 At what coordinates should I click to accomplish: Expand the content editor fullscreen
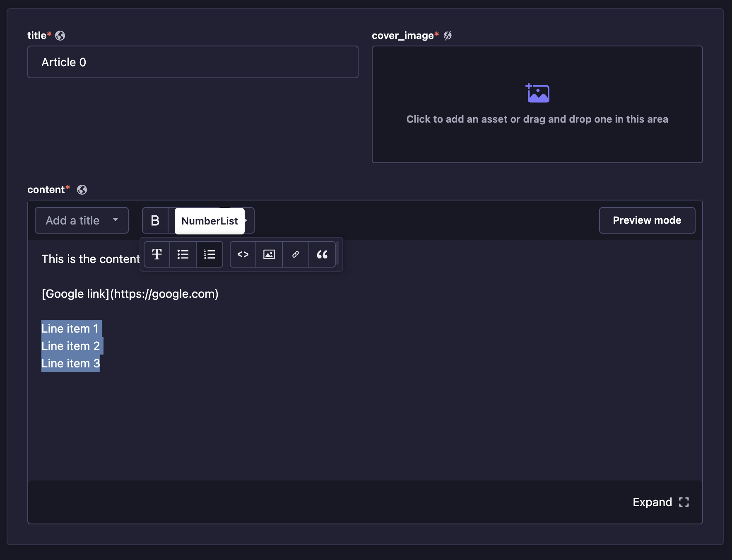pos(660,502)
